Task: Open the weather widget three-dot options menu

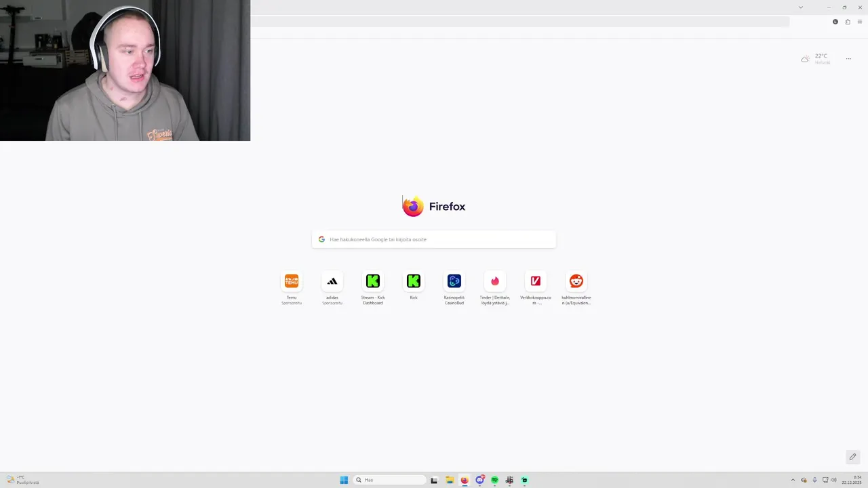Action: click(848, 59)
